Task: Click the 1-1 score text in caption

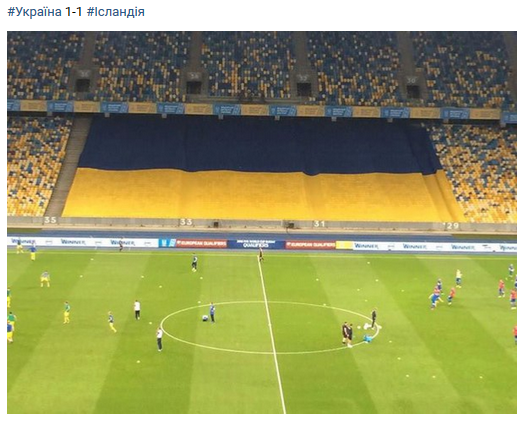Action: (x=74, y=12)
